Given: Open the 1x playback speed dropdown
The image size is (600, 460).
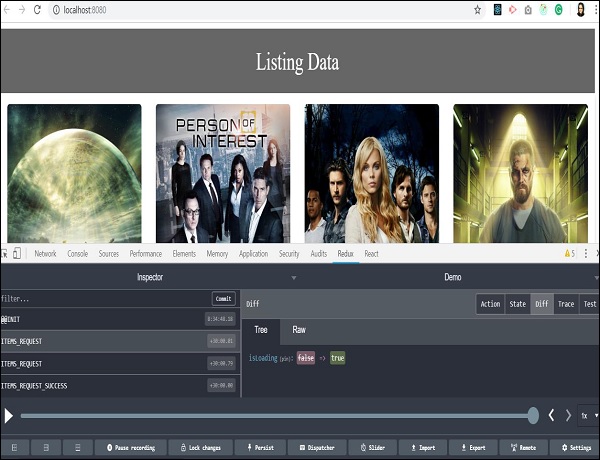Looking at the screenshot, I should [589, 415].
